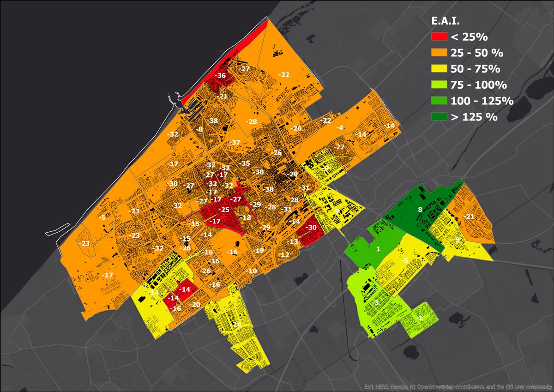The height and width of the screenshot is (392, 554).
Task: Click the '-19' district label on the map
Action: 259,251
